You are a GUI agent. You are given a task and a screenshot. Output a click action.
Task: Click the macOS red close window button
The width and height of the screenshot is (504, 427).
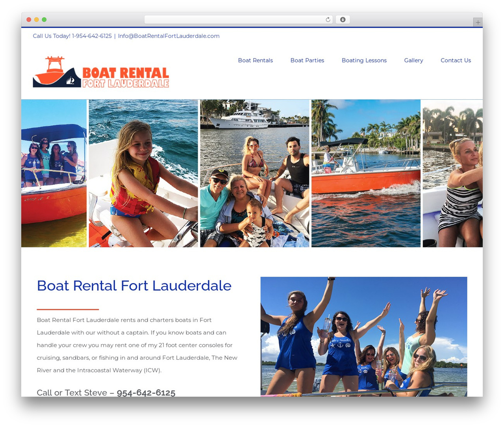tap(29, 20)
